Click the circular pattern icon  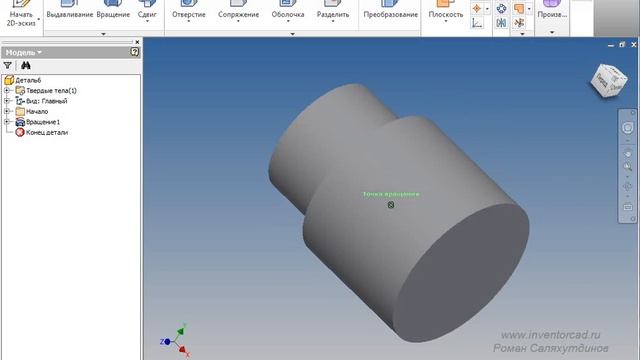(501, 8)
